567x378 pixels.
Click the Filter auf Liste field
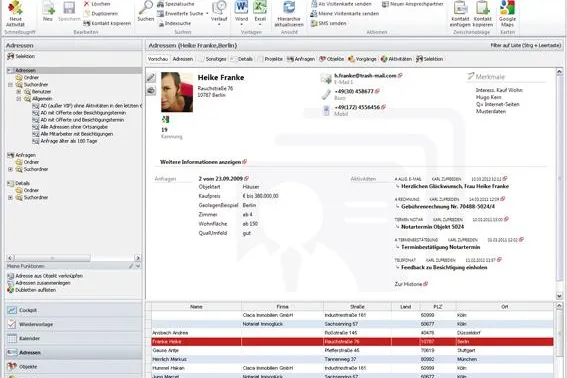click(x=525, y=46)
